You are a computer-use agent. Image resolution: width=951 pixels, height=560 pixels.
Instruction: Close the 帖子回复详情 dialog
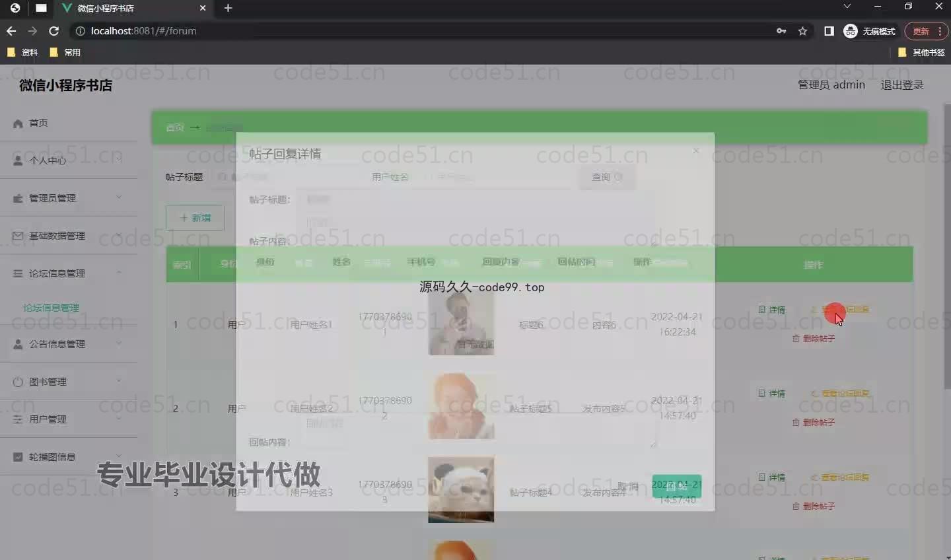click(695, 151)
